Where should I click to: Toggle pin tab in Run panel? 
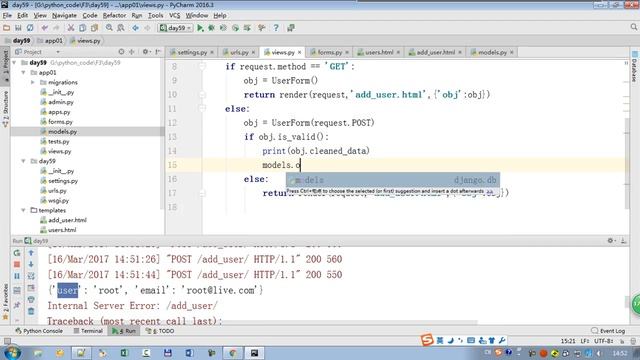[x=17, y=305]
